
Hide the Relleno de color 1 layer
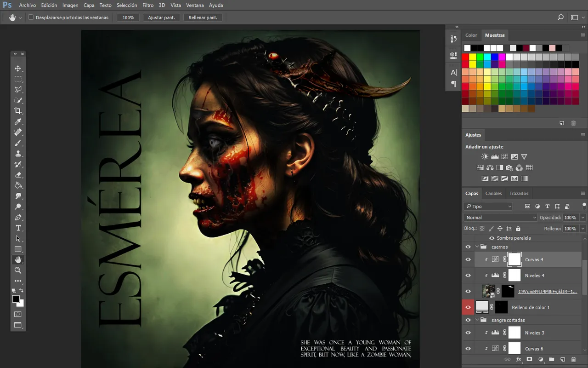point(468,307)
